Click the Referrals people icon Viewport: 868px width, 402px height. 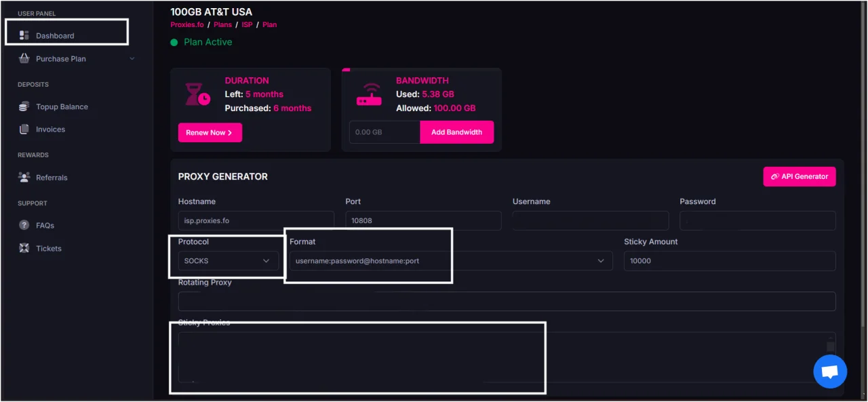[x=24, y=177]
